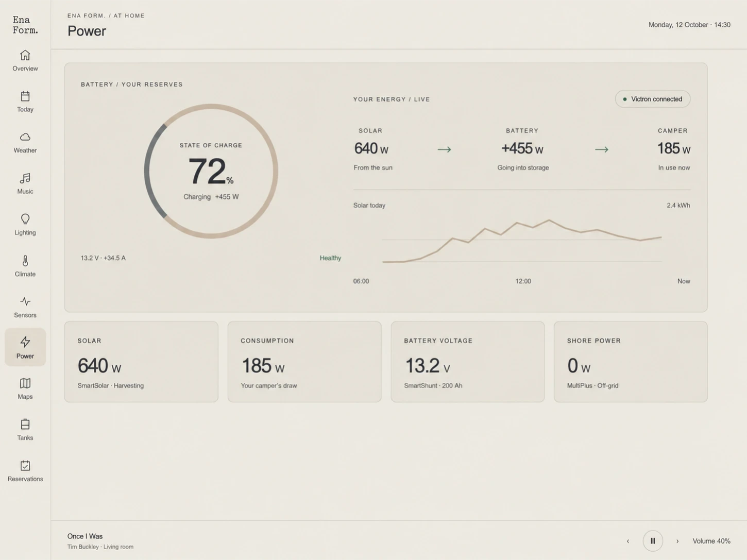747x560 pixels.
Task: Pause the playing track
Action: [653, 541]
